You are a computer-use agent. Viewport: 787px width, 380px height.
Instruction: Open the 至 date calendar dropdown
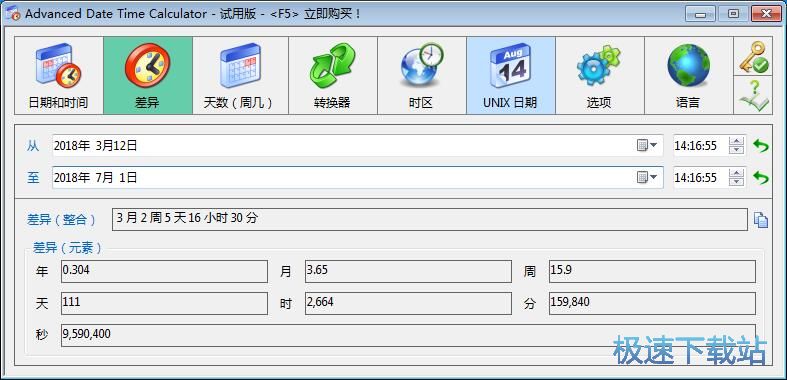[647, 177]
